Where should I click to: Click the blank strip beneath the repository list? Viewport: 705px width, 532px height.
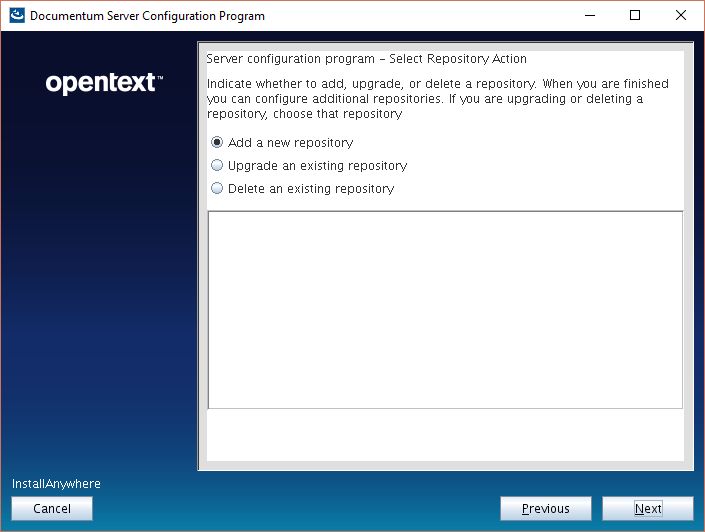coord(444,434)
